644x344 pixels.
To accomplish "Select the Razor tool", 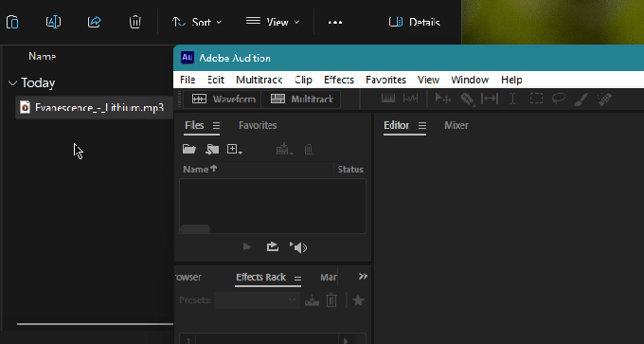I will click(x=467, y=100).
